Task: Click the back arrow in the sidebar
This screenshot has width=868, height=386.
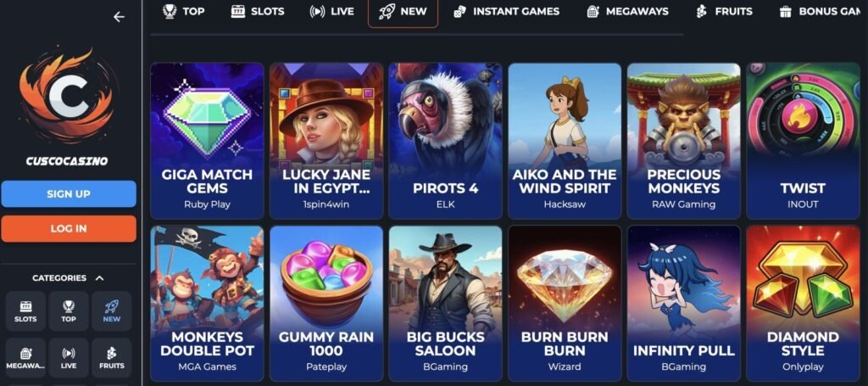Action: click(x=119, y=17)
